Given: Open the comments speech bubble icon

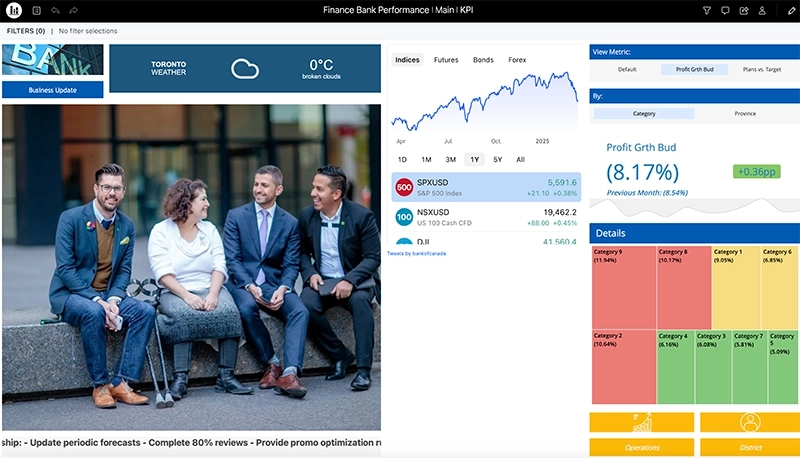Looking at the screenshot, I should (x=725, y=10).
